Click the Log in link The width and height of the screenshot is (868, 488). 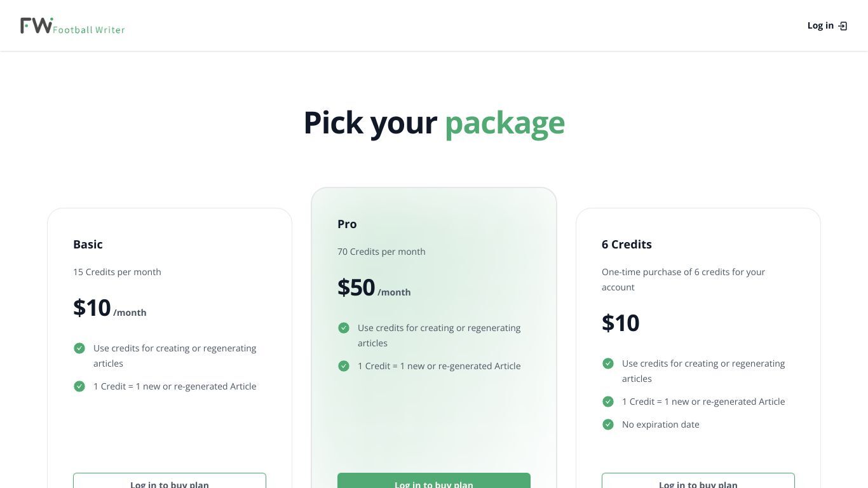pos(827,25)
